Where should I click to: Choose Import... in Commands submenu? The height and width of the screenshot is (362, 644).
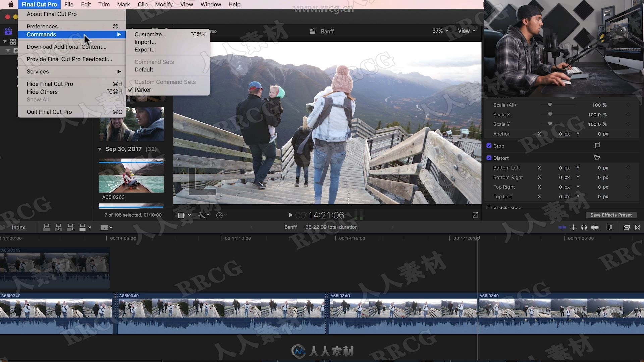tap(168, 42)
